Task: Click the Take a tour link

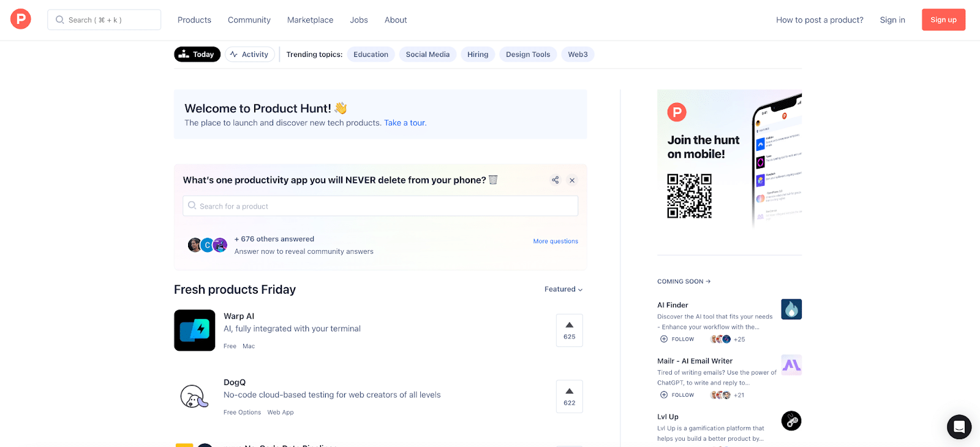Action: pos(405,123)
